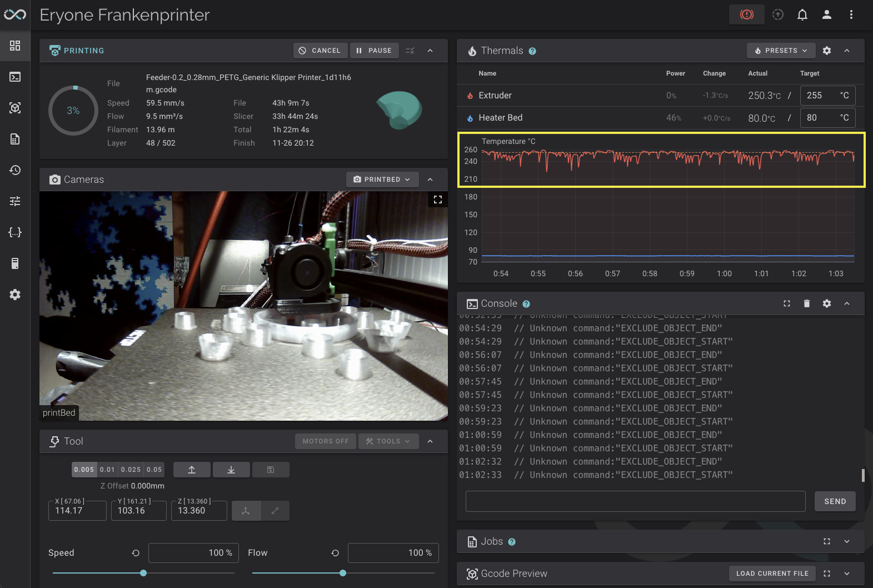
Task: Open the Tune sliders sidebar icon
Action: tap(15, 201)
